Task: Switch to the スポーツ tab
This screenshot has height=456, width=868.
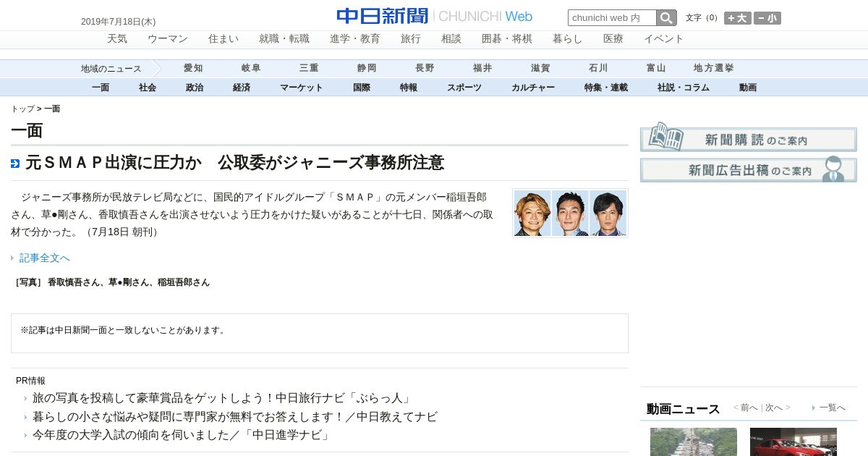Action: coord(464,88)
